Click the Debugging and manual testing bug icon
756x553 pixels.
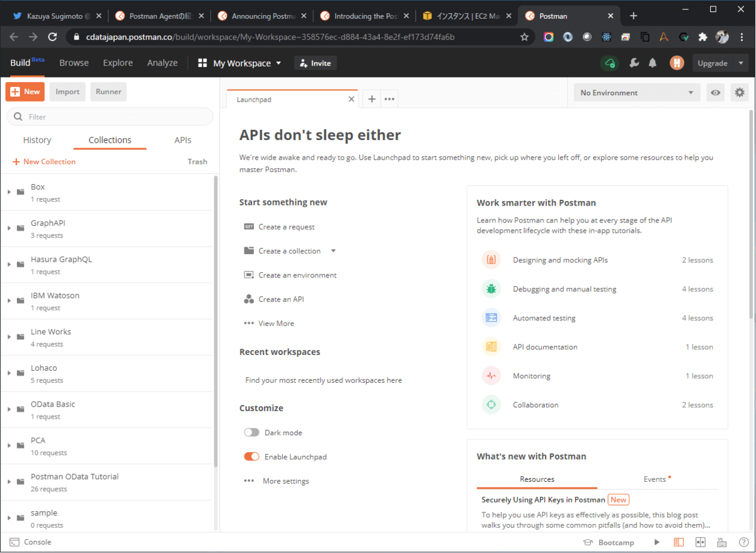491,289
